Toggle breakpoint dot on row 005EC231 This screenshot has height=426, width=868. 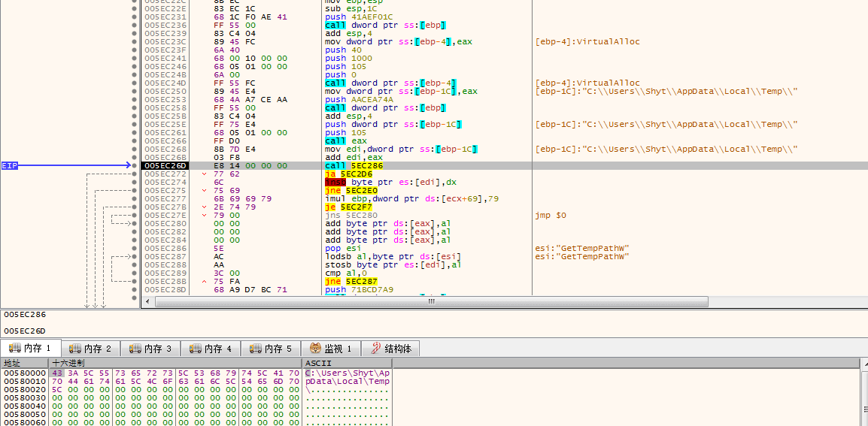pyautogui.click(x=135, y=17)
